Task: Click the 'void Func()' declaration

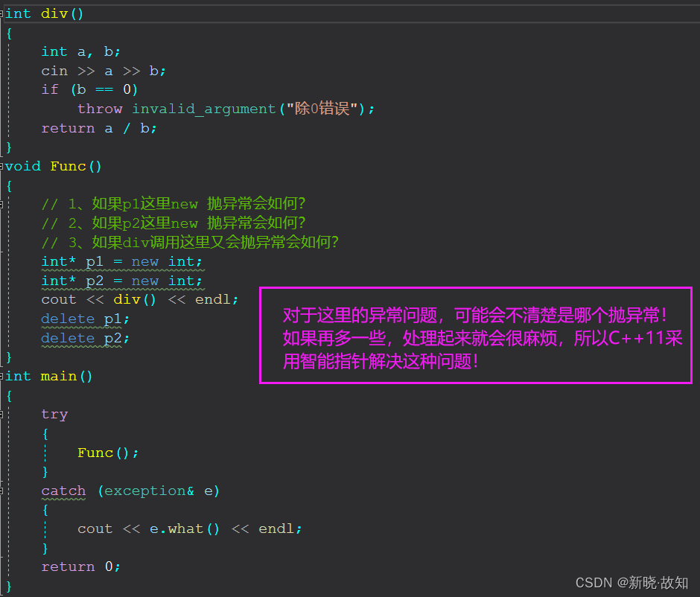Action: pyautogui.click(x=54, y=167)
